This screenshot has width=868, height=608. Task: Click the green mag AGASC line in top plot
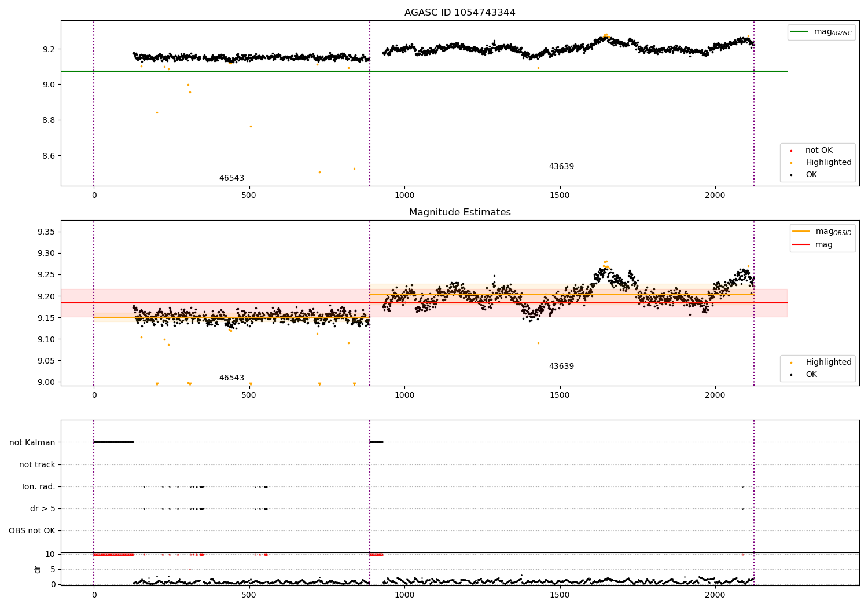tap(424, 71)
